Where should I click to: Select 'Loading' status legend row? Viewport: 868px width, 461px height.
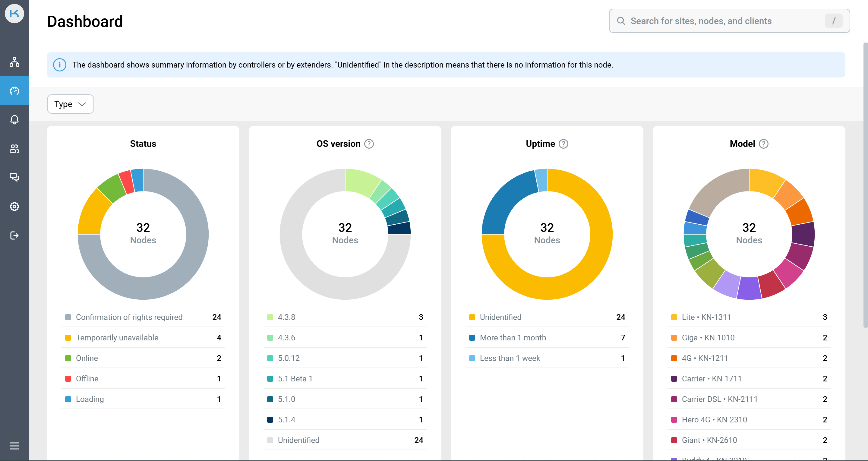(x=143, y=399)
